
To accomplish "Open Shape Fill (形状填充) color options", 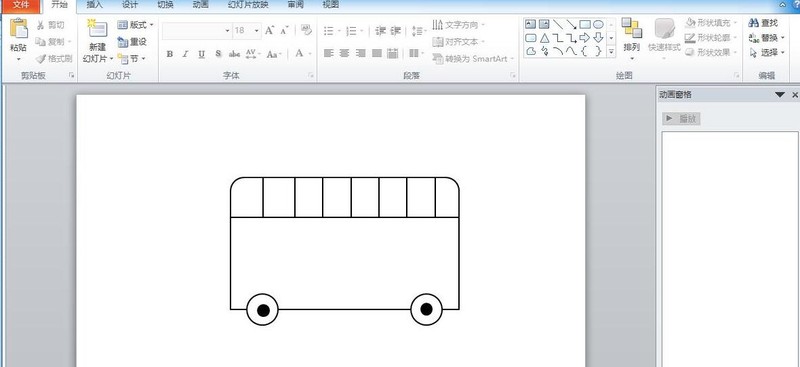I will coord(711,23).
